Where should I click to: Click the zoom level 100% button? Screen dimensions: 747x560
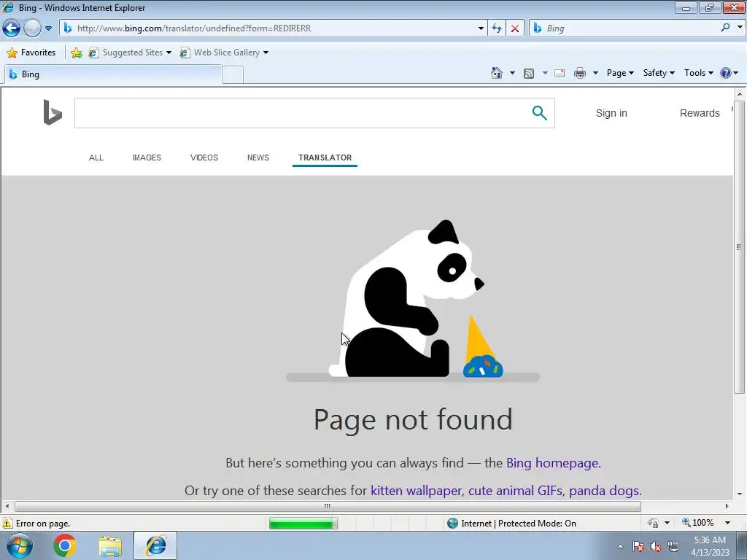[x=698, y=523]
